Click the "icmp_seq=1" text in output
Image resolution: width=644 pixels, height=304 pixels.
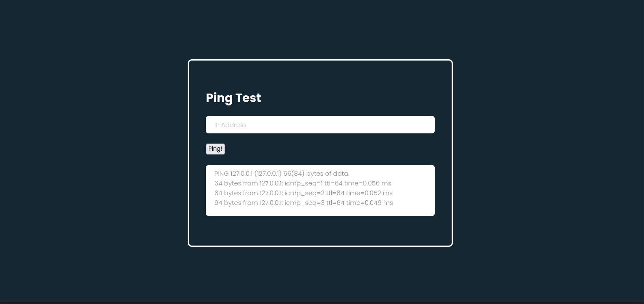click(x=303, y=183)
